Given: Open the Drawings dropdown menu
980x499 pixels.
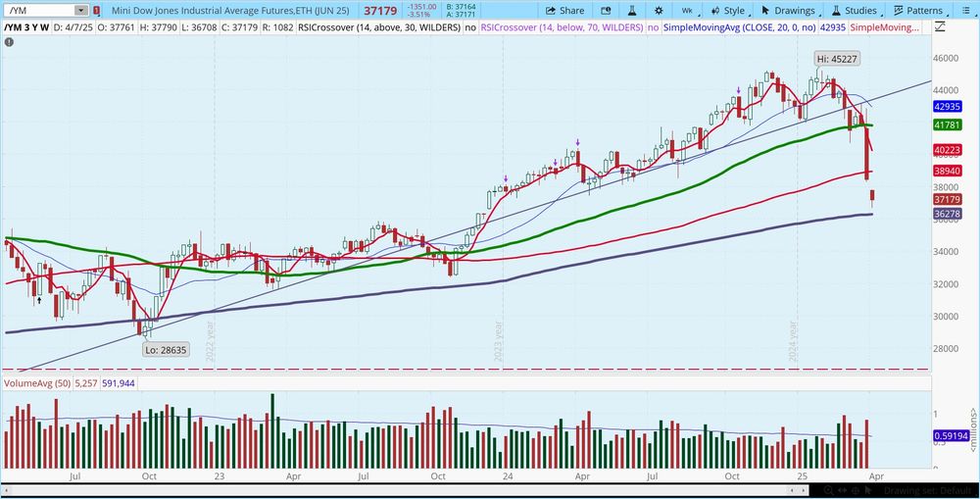Looking at the screenshot, I should pyautogui.click(x=793, y=10).
